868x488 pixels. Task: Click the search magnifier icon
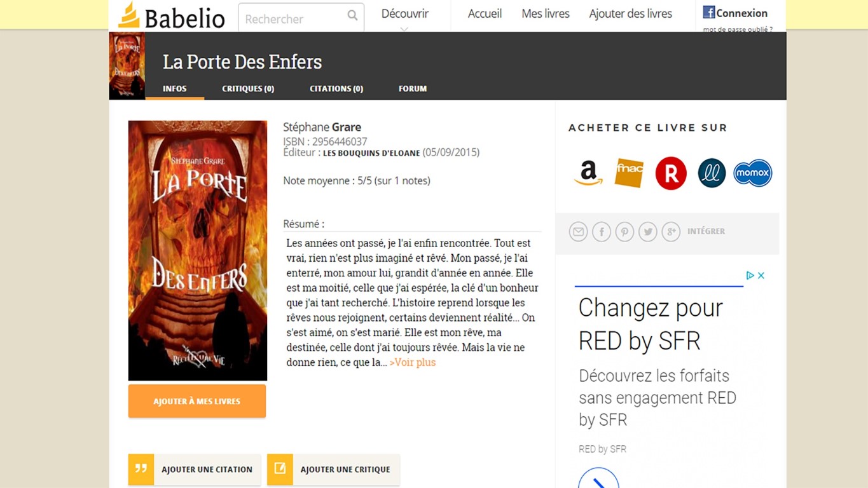point(352,15)
